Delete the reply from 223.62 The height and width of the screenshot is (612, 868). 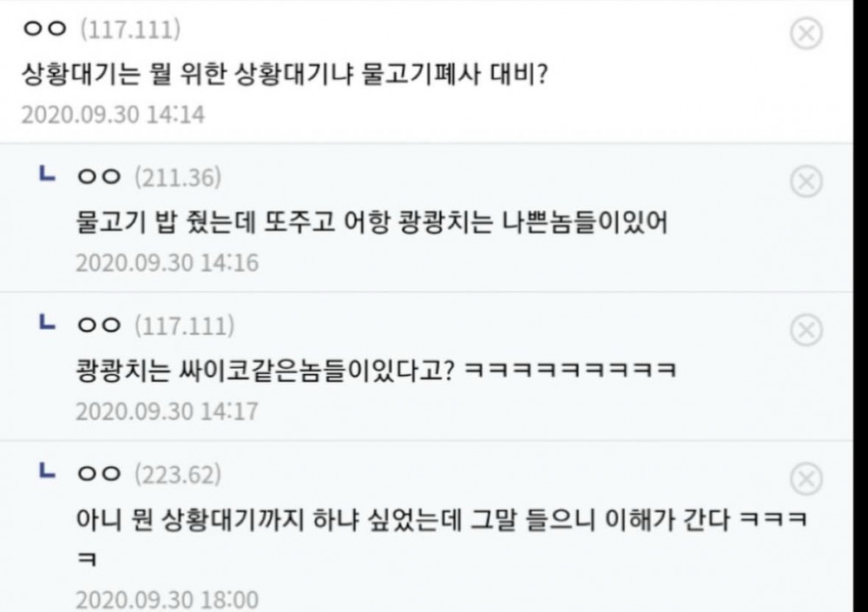coord(806,478)
